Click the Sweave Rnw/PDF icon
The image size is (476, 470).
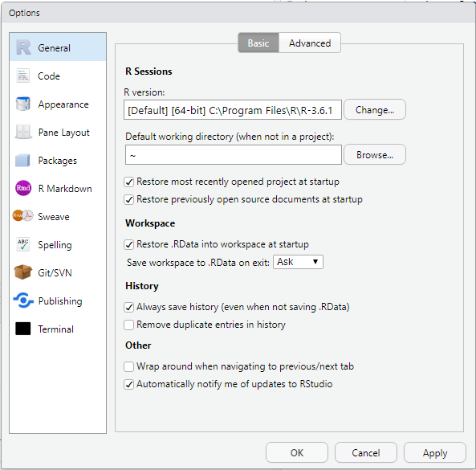22,216
